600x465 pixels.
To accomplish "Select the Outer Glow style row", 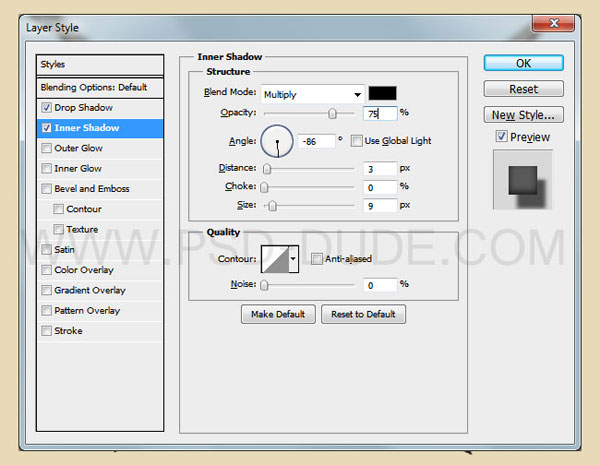I will [x=100, y=148].
